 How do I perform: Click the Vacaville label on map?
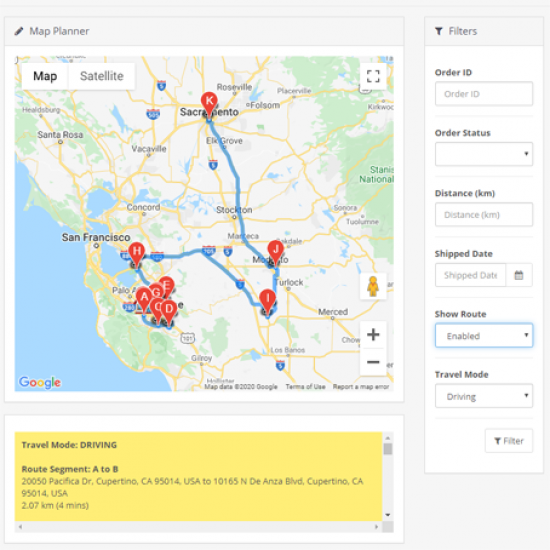point(149,148)
